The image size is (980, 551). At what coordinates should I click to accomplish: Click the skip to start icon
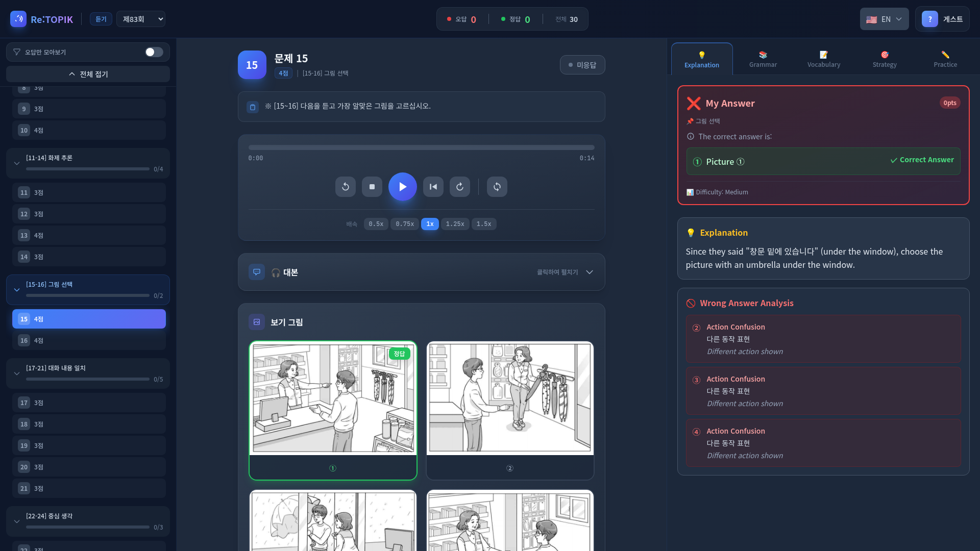[433, 187]
